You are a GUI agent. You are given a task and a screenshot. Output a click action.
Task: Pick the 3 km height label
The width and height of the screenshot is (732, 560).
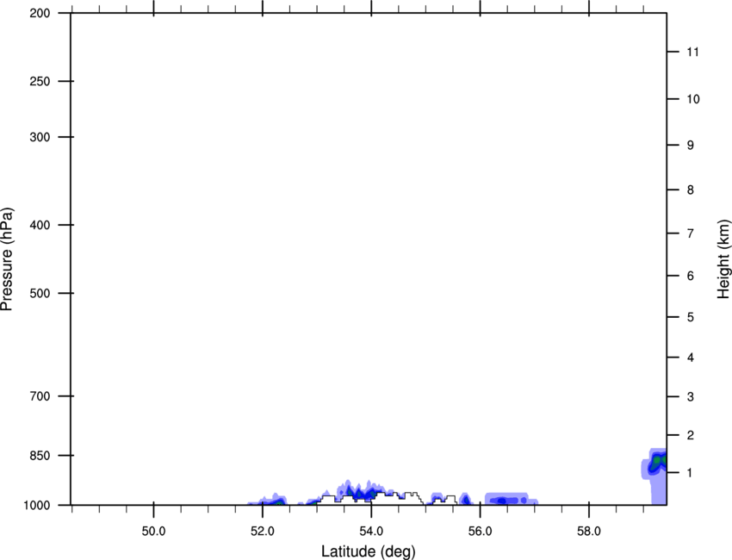pyautogui.click(x=690, y=397)
